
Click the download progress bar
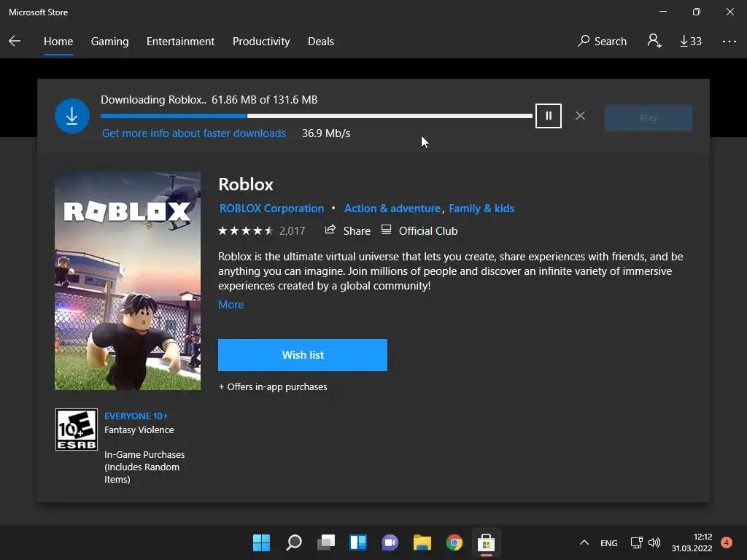coord(317,116)
